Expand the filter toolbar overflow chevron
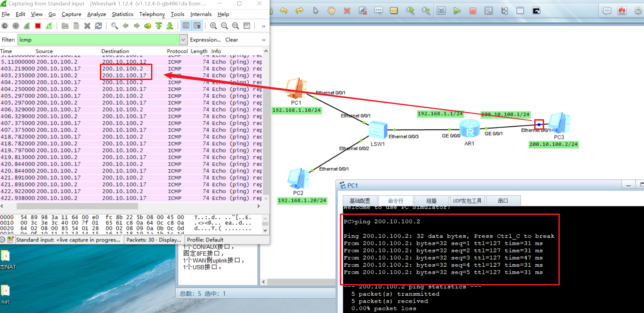644x313 pixels. pos(264,40)
